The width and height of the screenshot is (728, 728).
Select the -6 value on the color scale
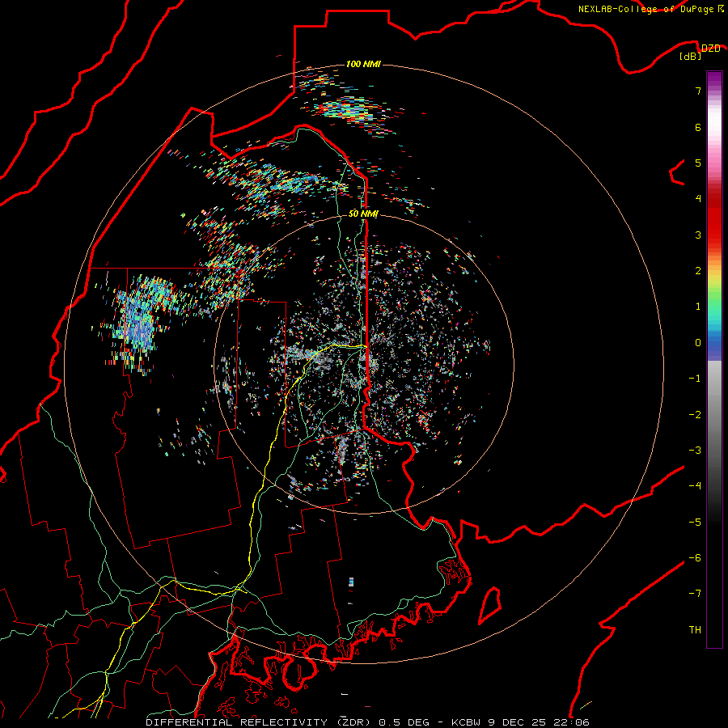(x=695, y=557)
